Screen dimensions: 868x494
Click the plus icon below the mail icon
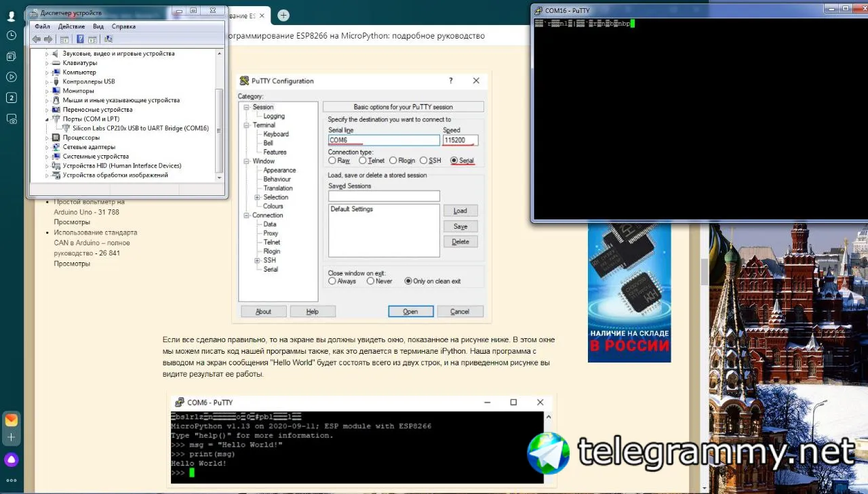11,437
